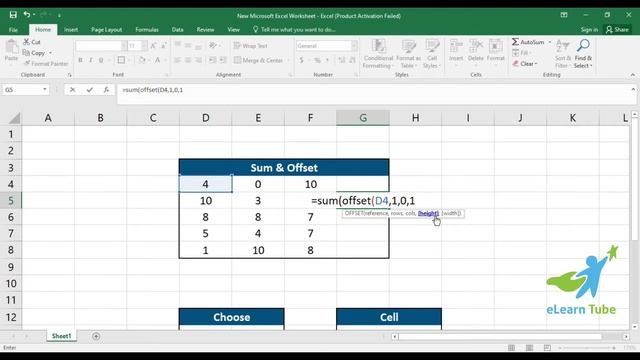
Task: Toggle Italic formatting
Action: pos(91,60)
